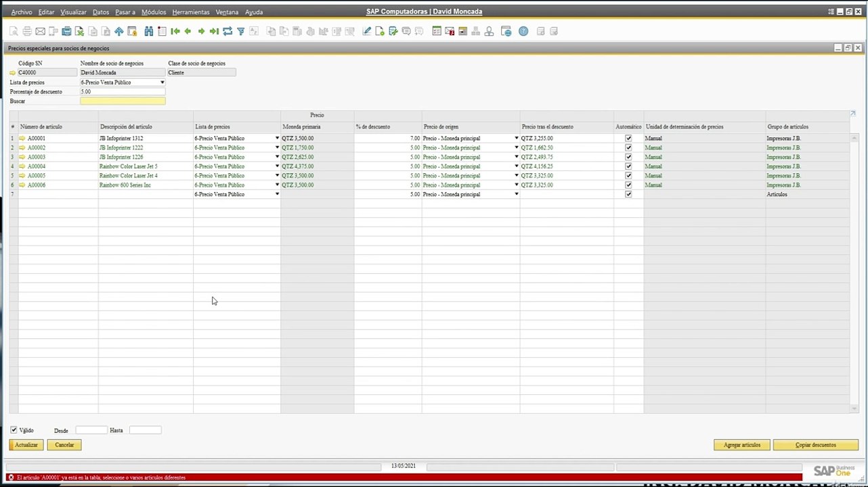868x487 pixels.
Task: Click the window-with-globe toolbar icon
Action: [x=506, y=31]
